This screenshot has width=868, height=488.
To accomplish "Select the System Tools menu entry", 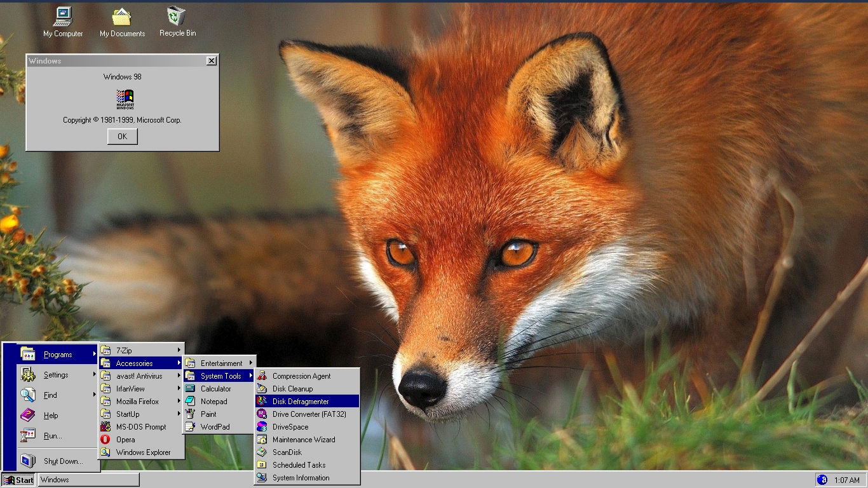I will [x=219, y=376].
